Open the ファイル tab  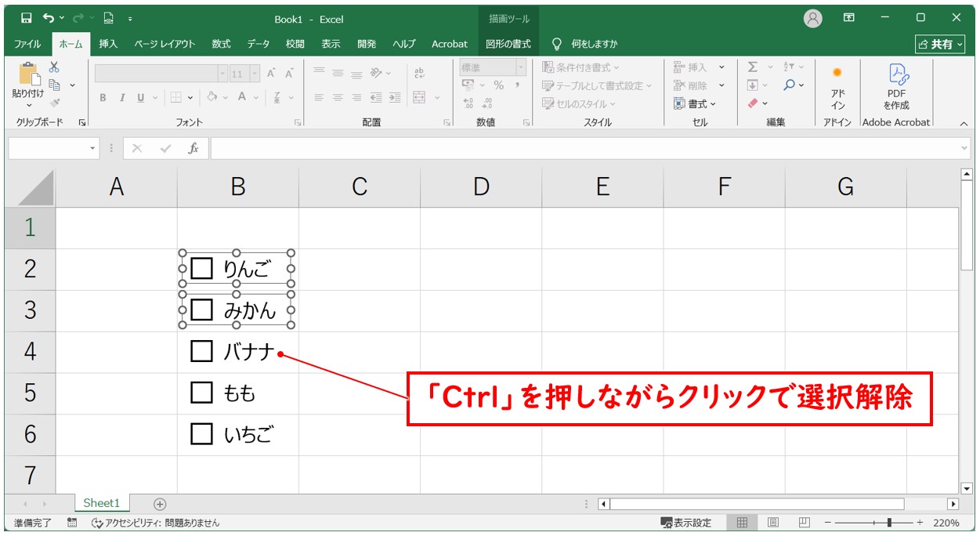[27, 44]
